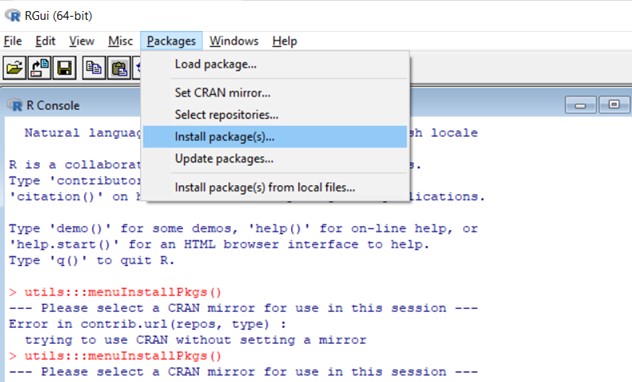Open the Windows menu
Screen dimensions: 632x382
[234, 41]
